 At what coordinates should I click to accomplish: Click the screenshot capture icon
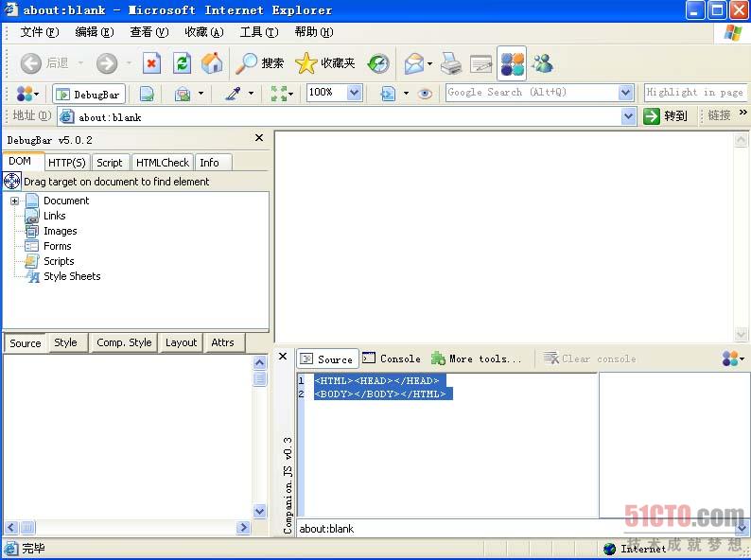[182, 94]
